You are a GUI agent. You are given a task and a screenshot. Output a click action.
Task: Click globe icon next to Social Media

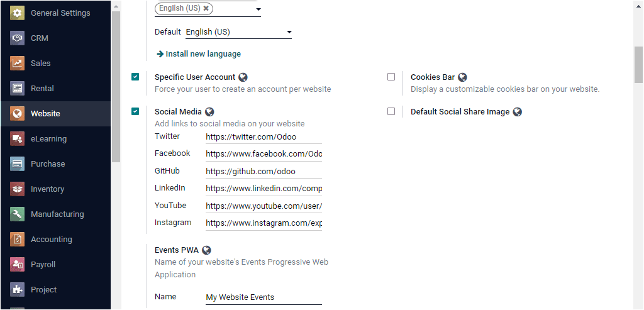point(209,112)
